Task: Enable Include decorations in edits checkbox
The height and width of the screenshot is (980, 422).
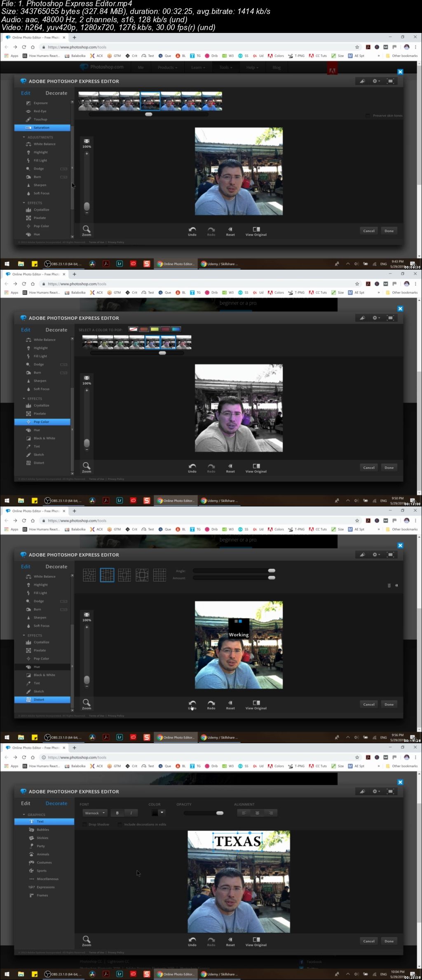Action: point(120,824)
